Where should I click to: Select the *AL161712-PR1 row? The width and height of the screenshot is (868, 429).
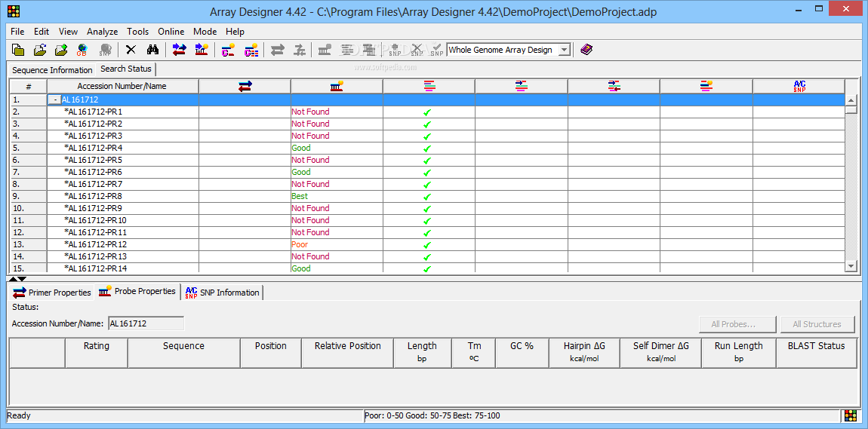coord(427,112)
